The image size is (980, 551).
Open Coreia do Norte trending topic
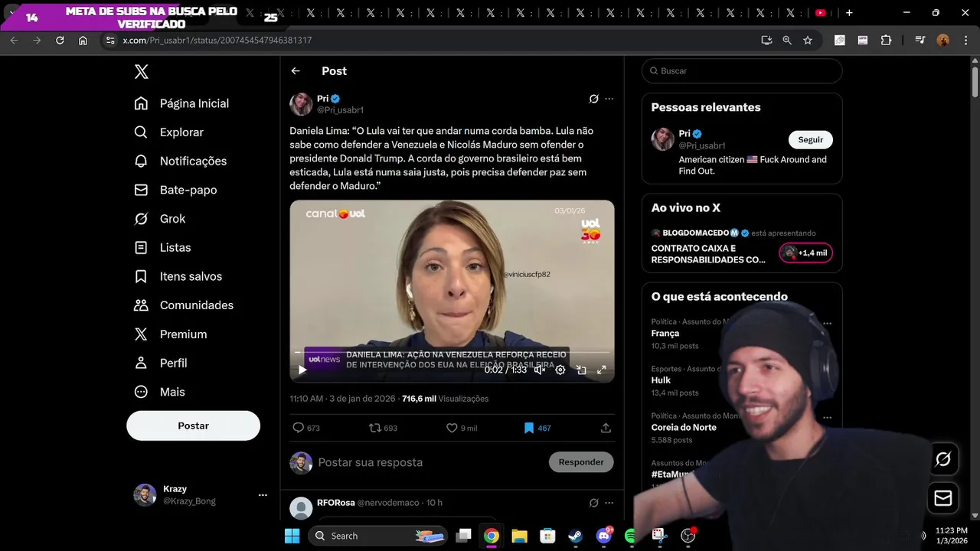pyautogui.click(x=684, y=427)
